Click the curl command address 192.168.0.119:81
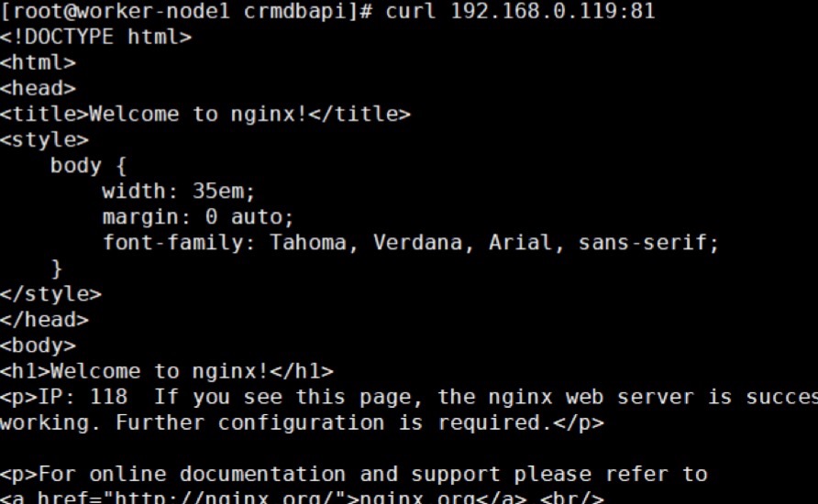Viewport: 818px width, 504px height. coord(540,12)
